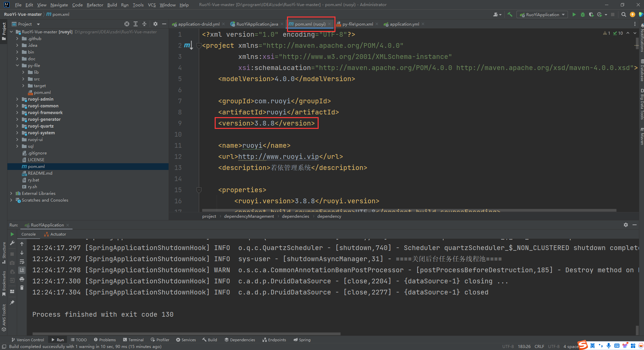Hide the Project tool window
Screen dimensions: 644x350
pyautogui.click(x=164, y=24)
